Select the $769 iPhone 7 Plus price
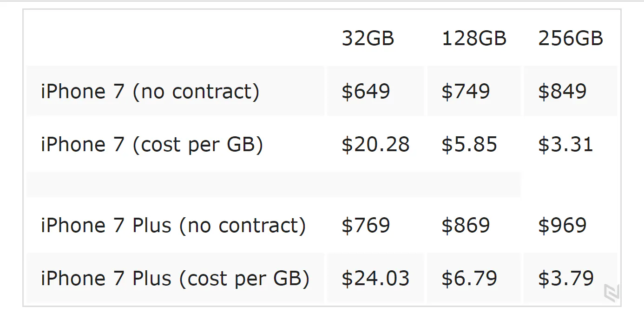644x314 pixels. 366,225
